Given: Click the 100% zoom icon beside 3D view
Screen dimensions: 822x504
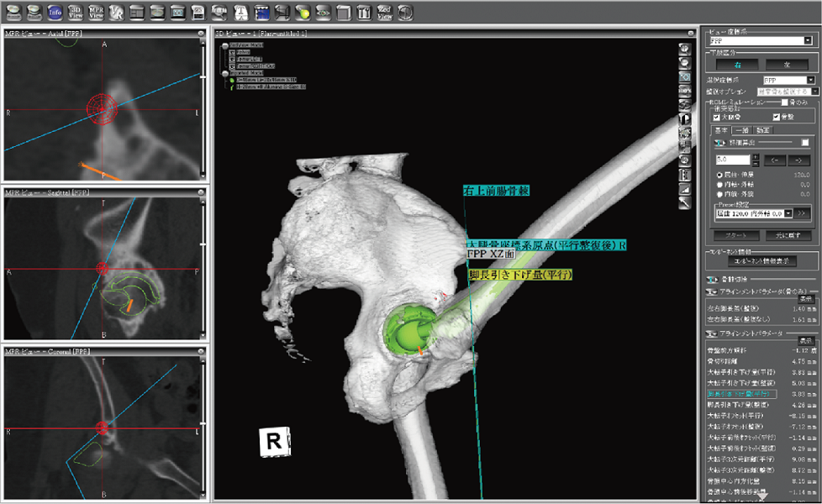Looking at the screenshot, I should 685,91.
